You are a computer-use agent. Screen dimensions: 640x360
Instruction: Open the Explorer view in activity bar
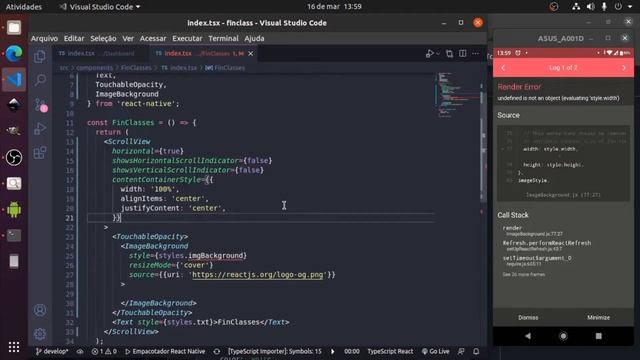click(x=40, y=56)
